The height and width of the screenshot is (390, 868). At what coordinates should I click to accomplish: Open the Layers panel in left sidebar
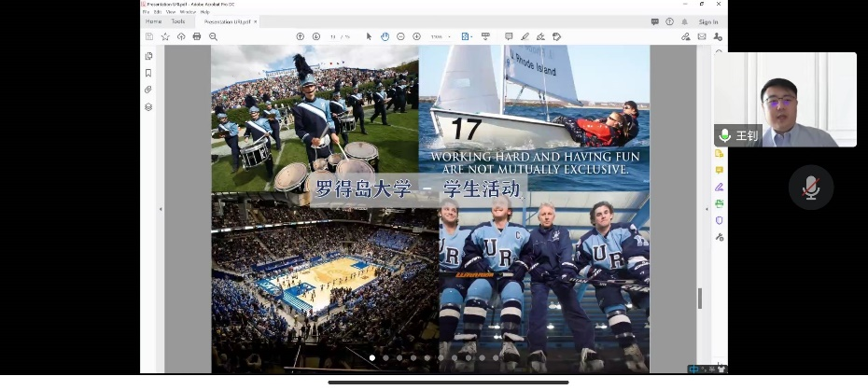(148, 106)
